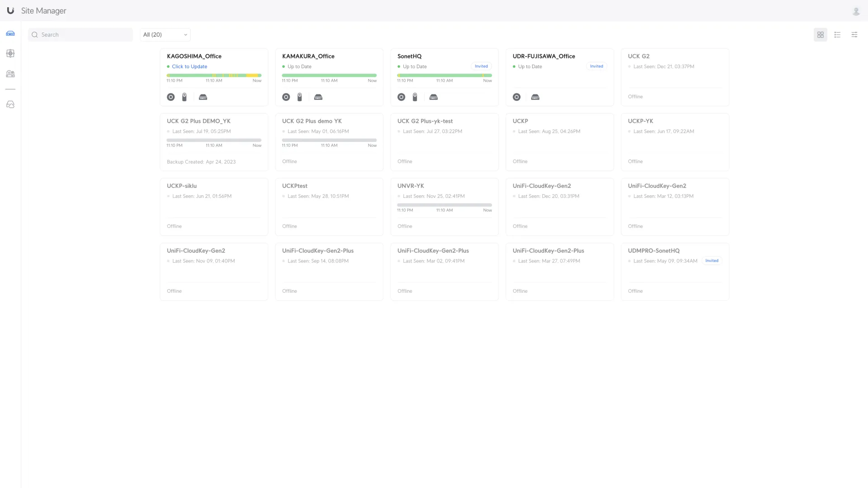This screenshot has height=488, width=868.
Task: Click 'Last Seen: Nov 09, 01:40PM' text
Action: pyautogui.click(x=203, y=261)
